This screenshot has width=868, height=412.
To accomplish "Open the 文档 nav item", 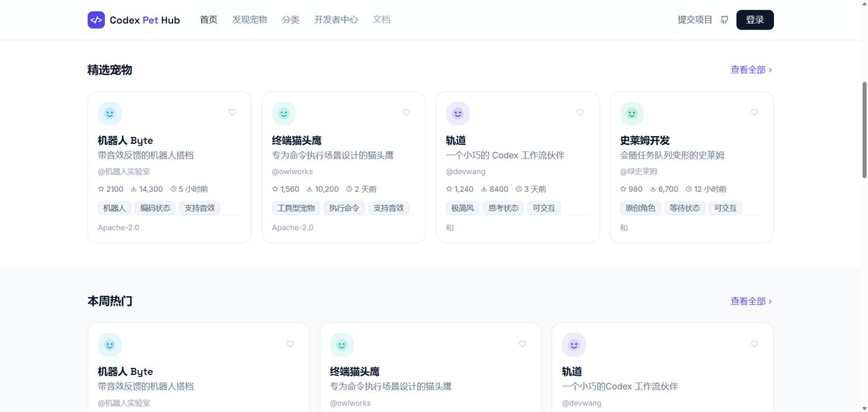I will 381,20.
